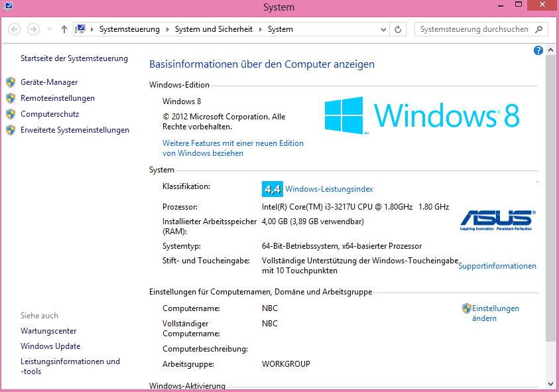
Task: Click the shield icon beside Einstellungen ändern
Action: (x=467, y=308)
